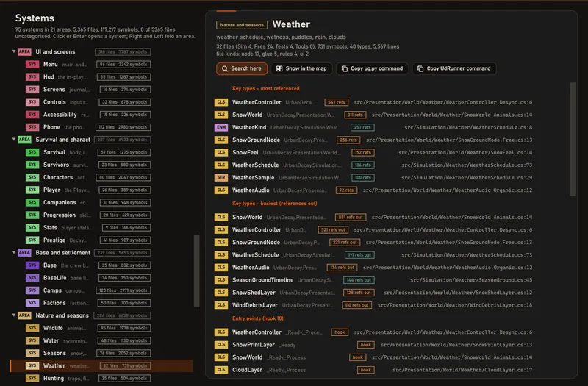This screenshot has height=386, width=588.
Task: Collapse the Base and settlement area
Action: click(x=14, y=252)
